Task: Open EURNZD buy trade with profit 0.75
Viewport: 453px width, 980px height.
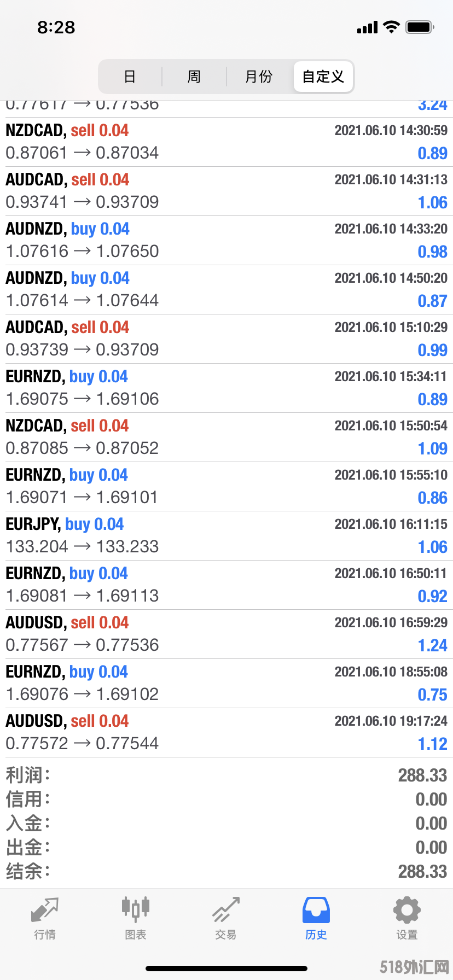Action: pyautogui.click(x=226, y=684)
